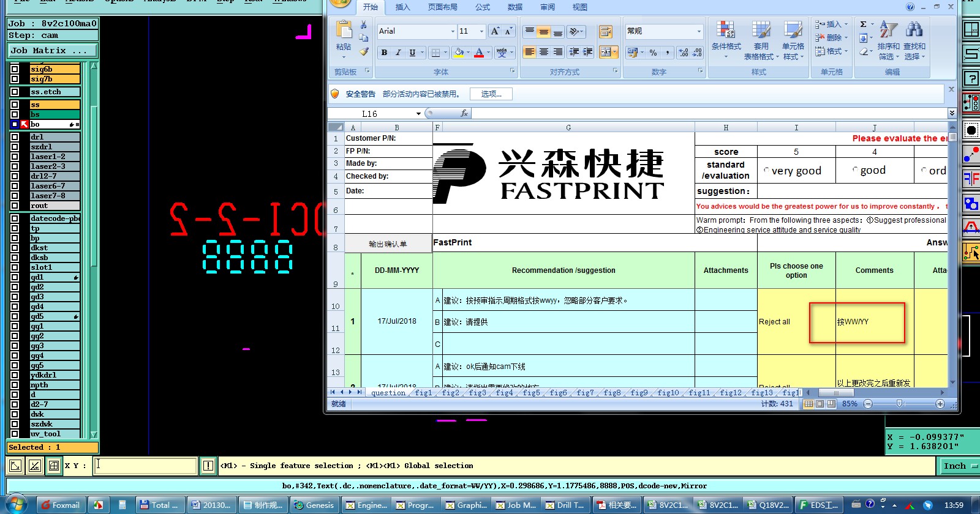
Task: Click the AutoSum sigma icon
Action: 864,24
